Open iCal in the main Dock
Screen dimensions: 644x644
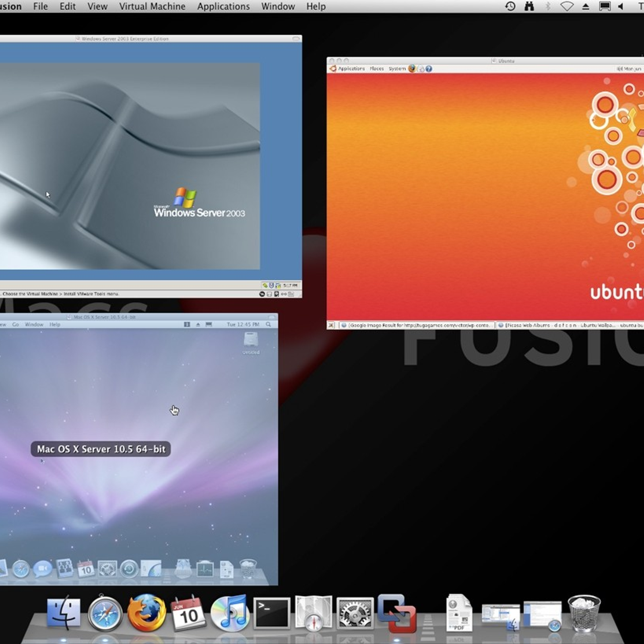pos(188,613)
